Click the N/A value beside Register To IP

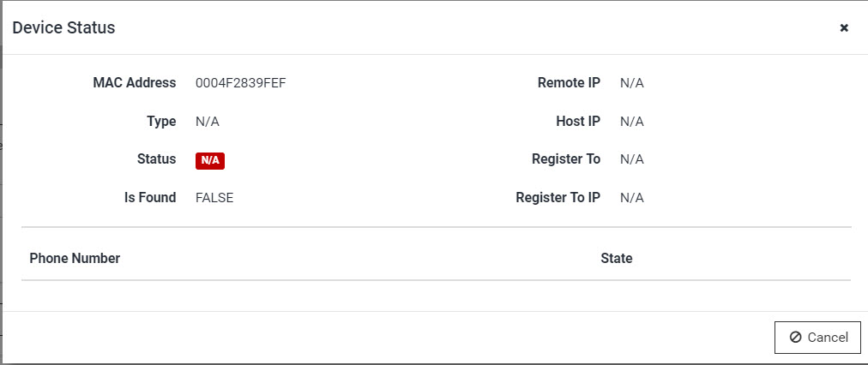[x=631, y=198]
